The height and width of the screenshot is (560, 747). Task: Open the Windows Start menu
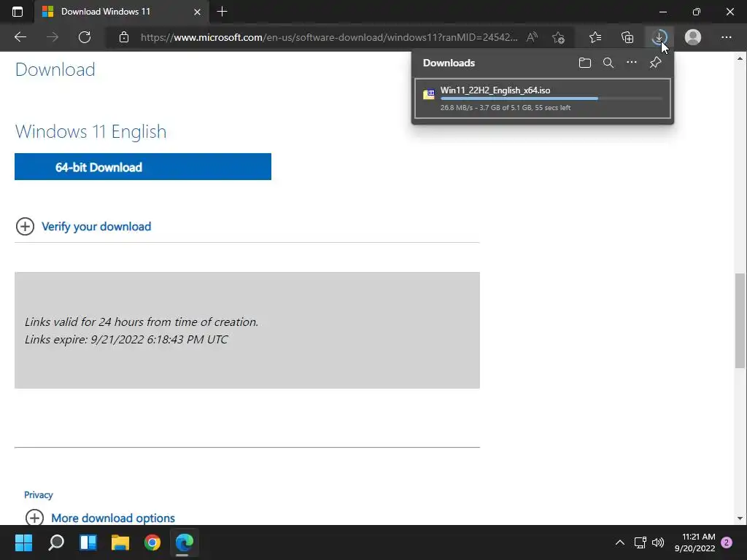click(x=23, y=542)
